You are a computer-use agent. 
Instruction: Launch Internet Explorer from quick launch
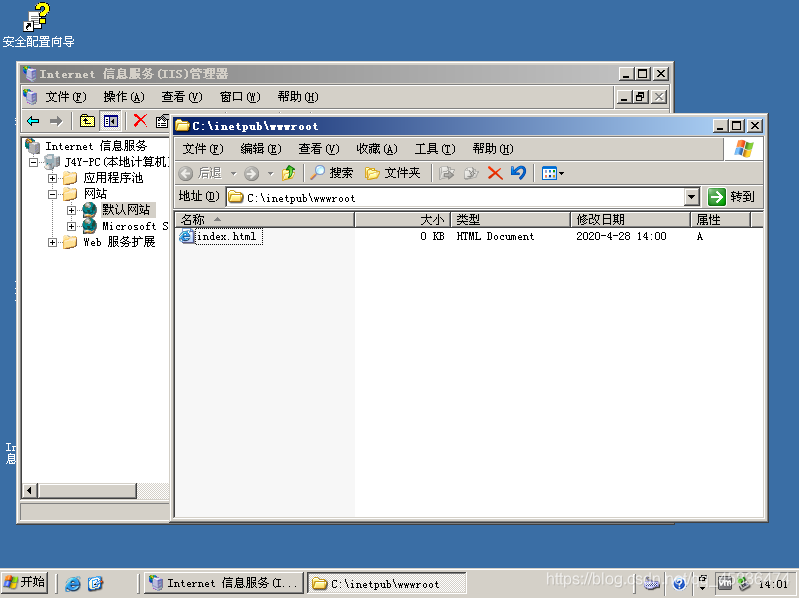(72, 583)
